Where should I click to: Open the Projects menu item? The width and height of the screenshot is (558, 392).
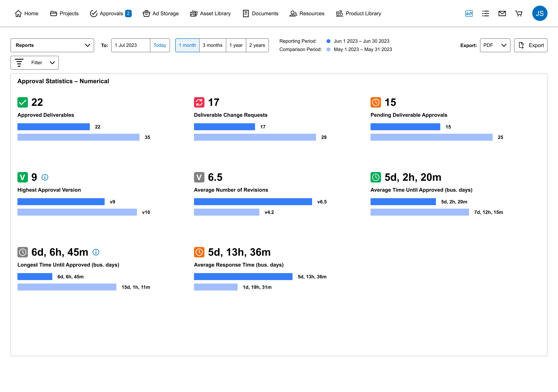coord(64,14)
